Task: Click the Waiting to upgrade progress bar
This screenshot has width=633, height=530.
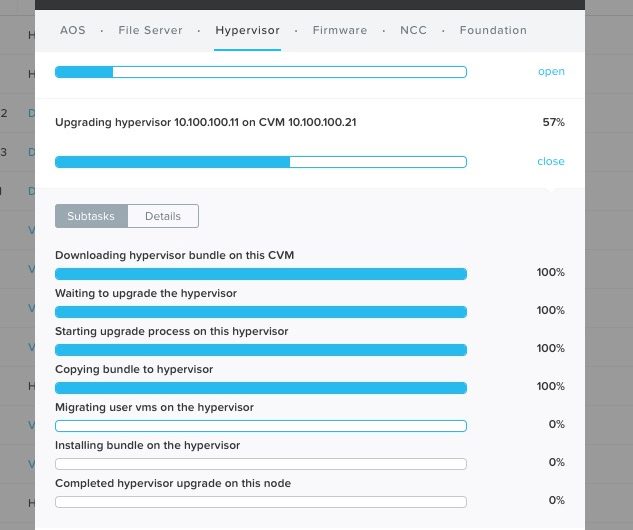Action: (x=261, y=312)
